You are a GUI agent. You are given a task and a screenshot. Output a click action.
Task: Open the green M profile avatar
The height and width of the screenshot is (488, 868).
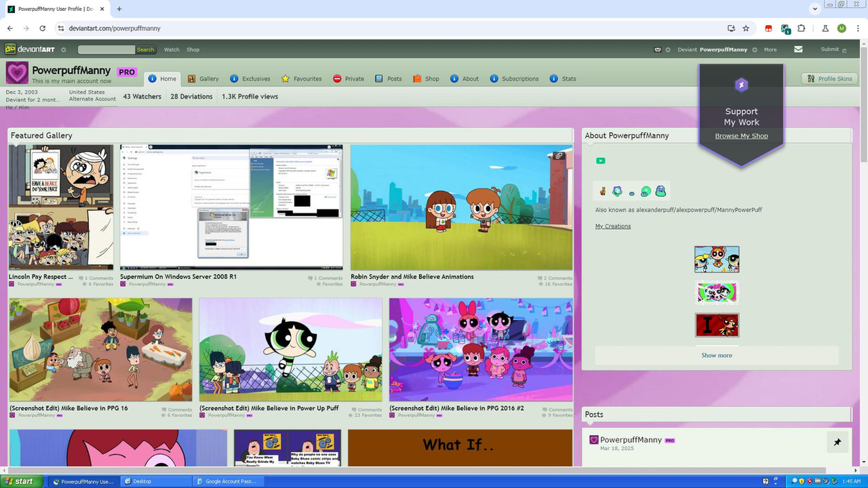[842, 28]
